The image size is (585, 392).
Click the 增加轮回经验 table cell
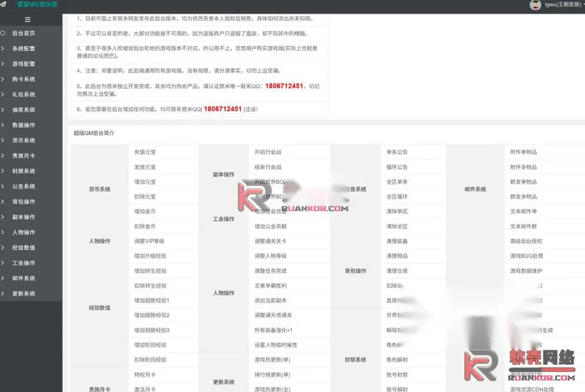(x=163, y=345)
